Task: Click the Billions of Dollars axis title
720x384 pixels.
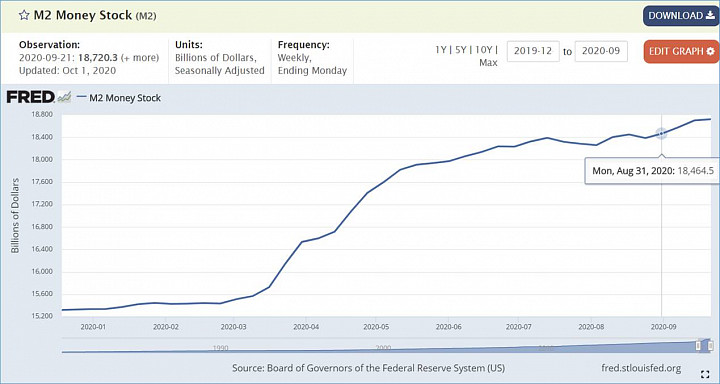Action: [x=15, y=215]
